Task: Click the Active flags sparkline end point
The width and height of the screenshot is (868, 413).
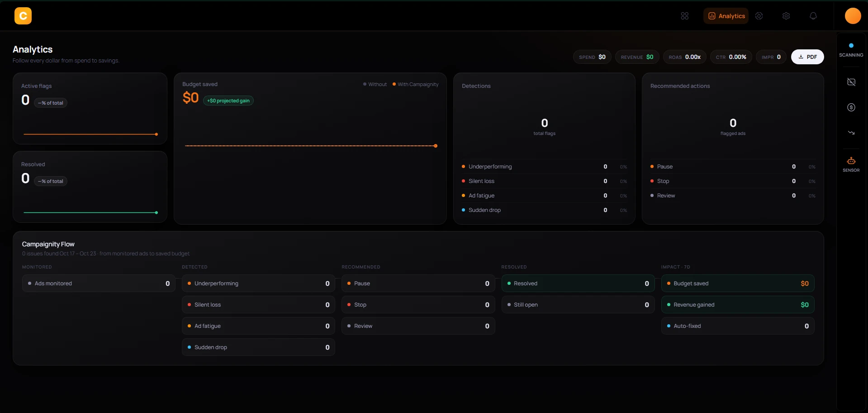Action: pos(157,134)
